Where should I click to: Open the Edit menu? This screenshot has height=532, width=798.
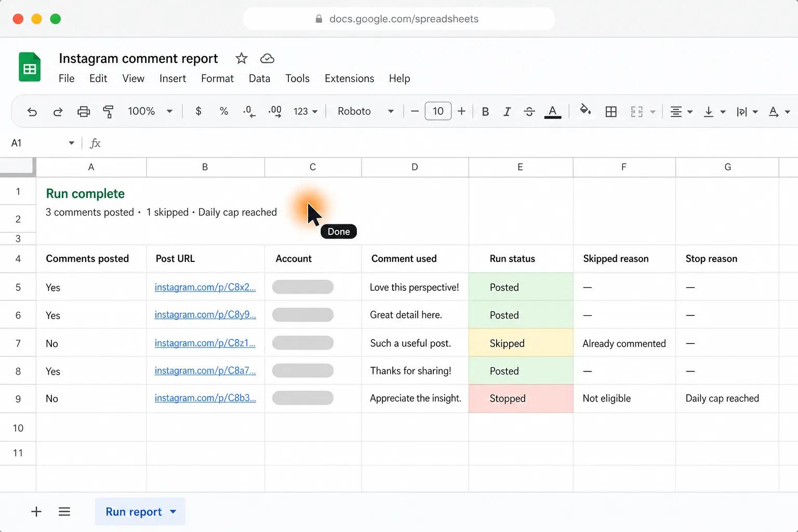click(98, 78)
